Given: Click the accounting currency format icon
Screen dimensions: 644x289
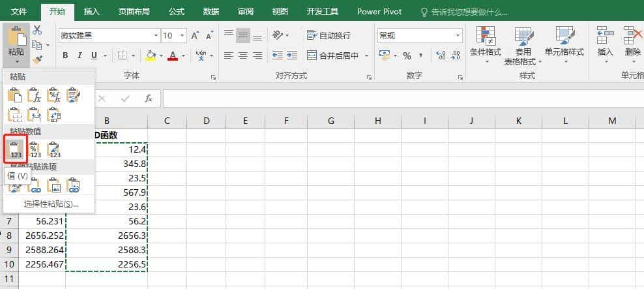Looking at the screenshot, I should click(x=385, y=55).
